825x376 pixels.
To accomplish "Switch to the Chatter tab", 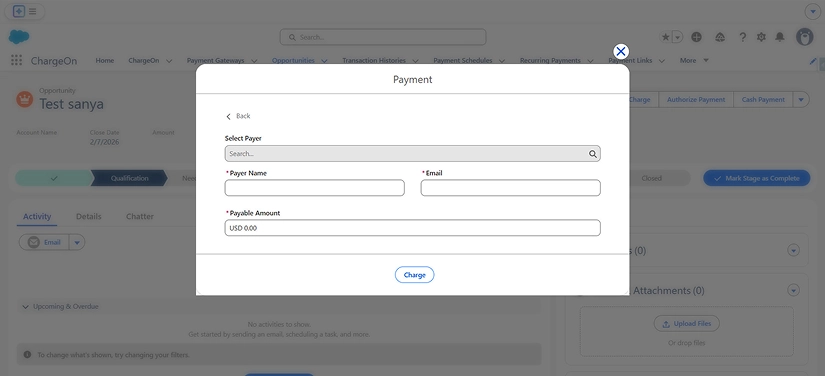I will 140,216.
